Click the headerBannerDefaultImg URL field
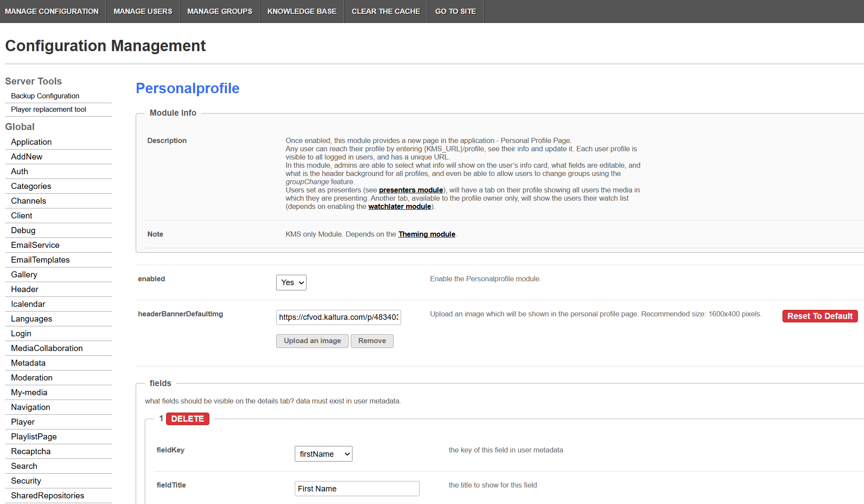The height and width of the screenshot is (504, 864). [x=338, y=317]
